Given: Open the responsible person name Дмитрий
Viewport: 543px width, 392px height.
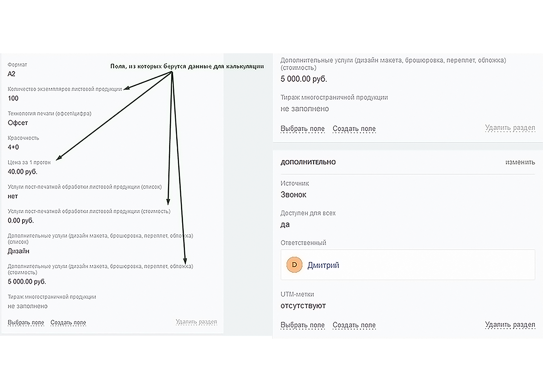Looking at the screenshot, I should click(323, 265).
